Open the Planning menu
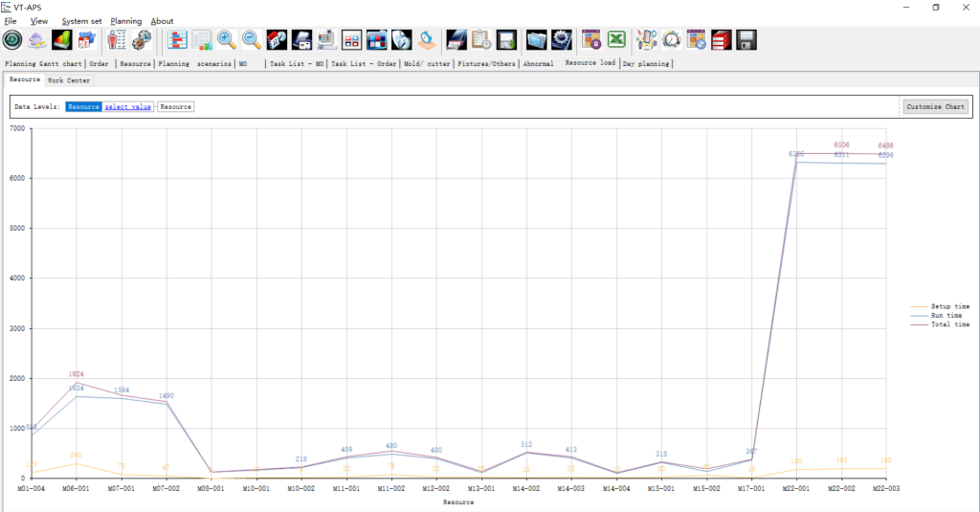This screenshot has width=980, height=512. tap(125, 21)
